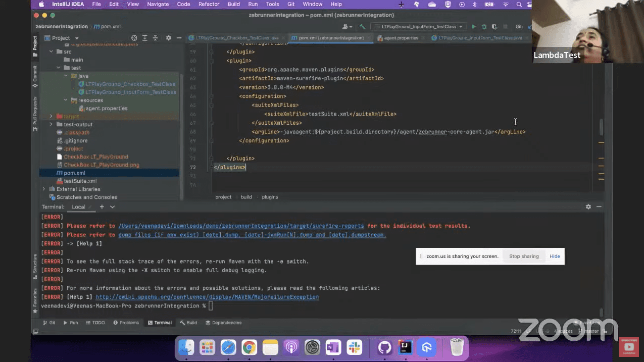Select the Run configuration play icon
Image resolution: width=644 pixels, height=362 pixels.
tap(474, 26)
